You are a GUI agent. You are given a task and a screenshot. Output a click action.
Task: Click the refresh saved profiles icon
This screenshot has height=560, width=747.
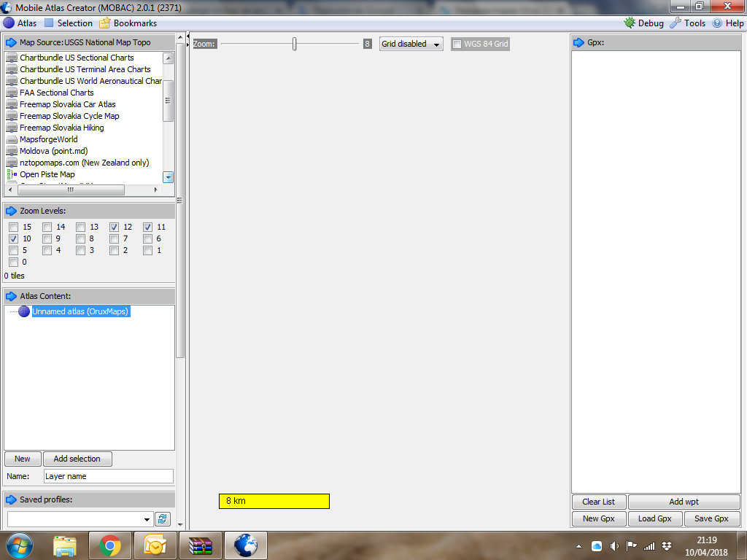point(163,519)
